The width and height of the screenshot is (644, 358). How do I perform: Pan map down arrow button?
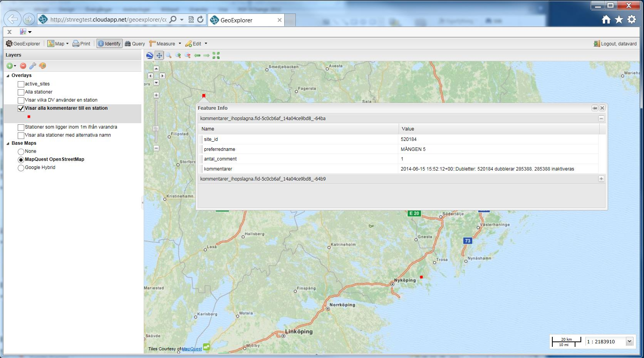(x=156, y=82)
